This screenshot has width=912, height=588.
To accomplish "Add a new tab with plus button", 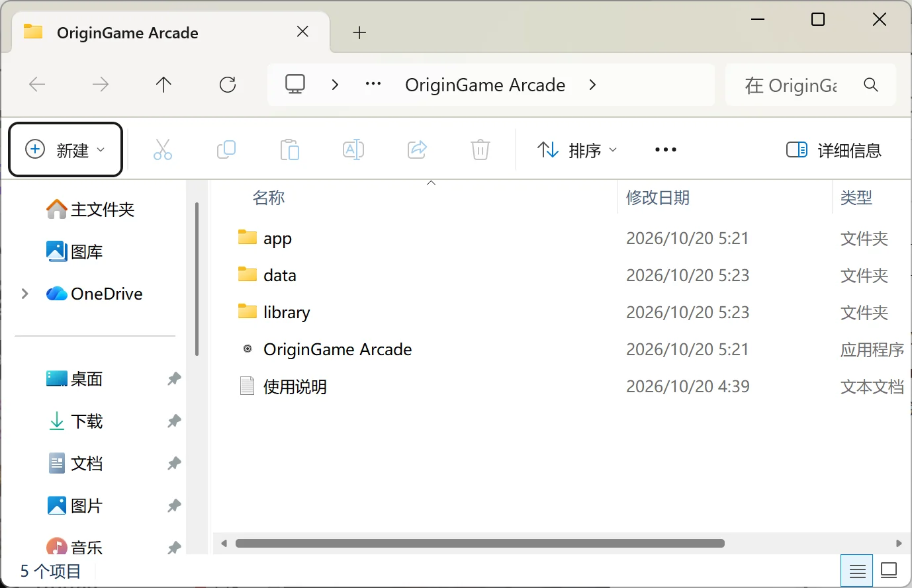I will [359, 32].
